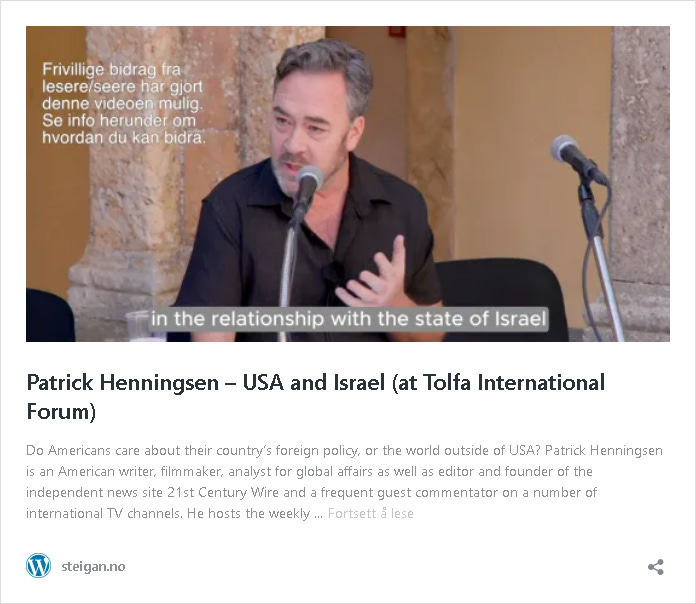Viewport: 696px width, 604px height.
Task: Click the excerpt starting 'Do Americans care about'
Action: pos(344,482)
